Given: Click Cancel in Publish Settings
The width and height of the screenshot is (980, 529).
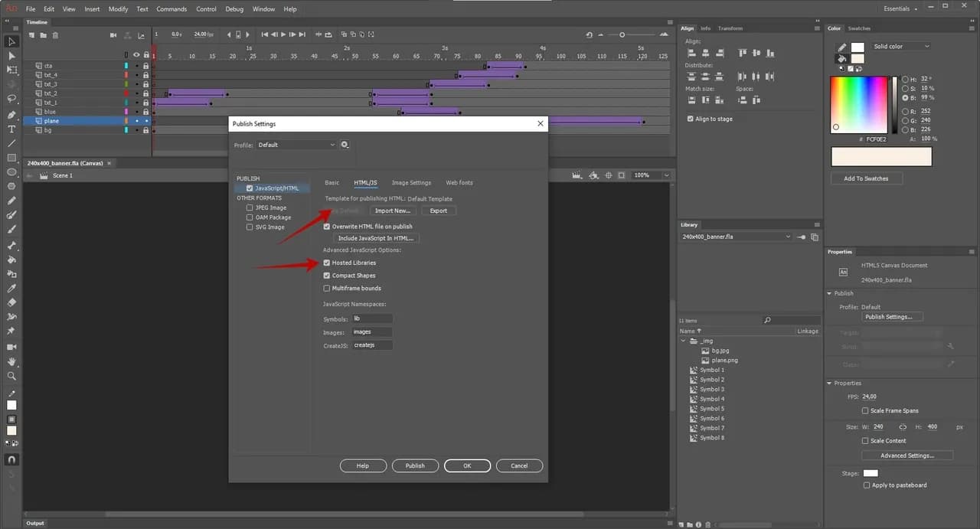Looking at the screenshot, I should pos(519,465).
